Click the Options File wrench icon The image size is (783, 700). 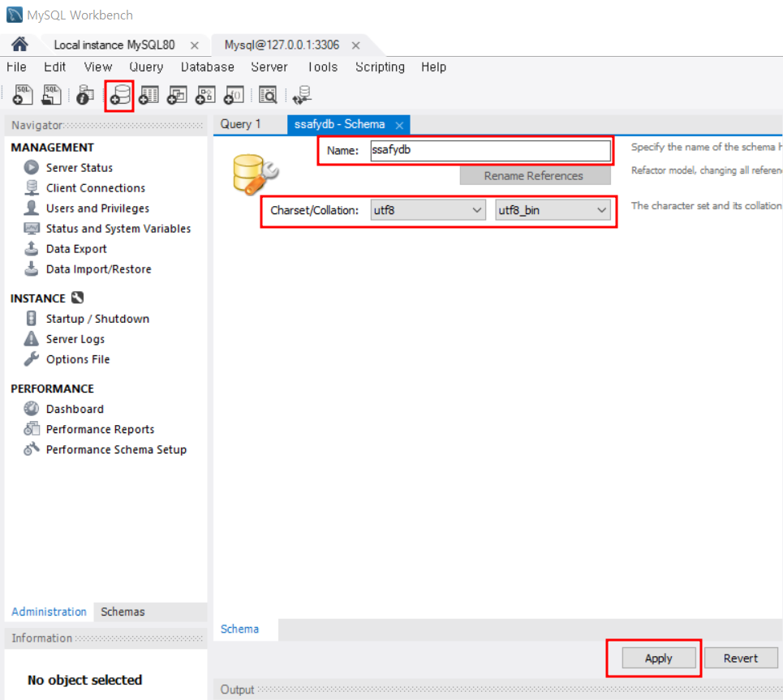(x=31, y=359)
